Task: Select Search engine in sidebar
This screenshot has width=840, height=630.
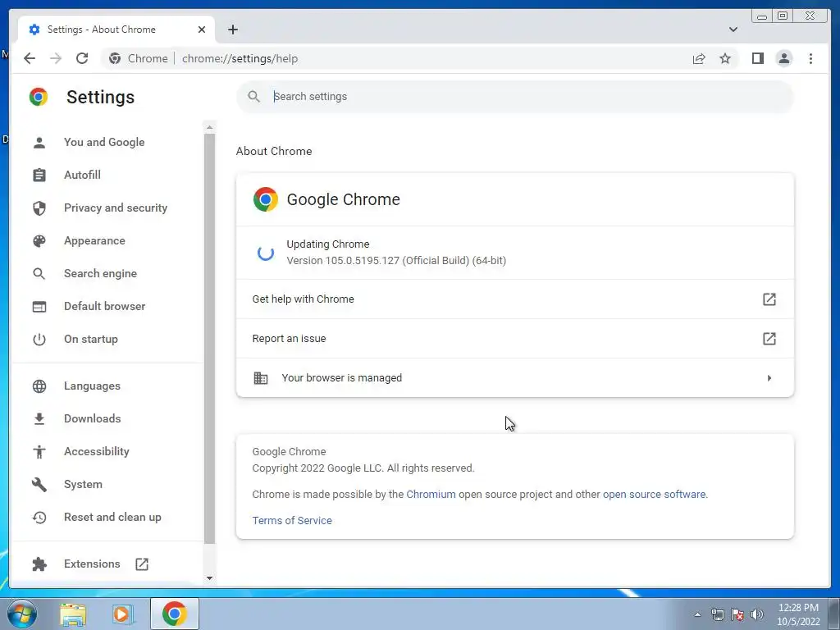Action: (100, 273)
